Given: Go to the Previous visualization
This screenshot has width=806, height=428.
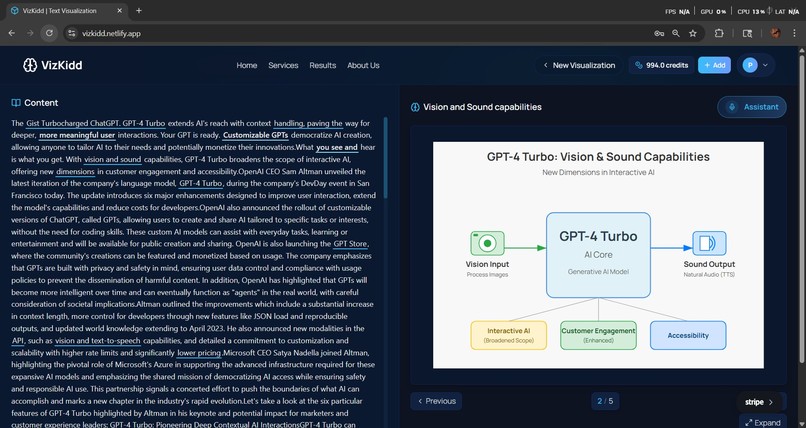Looking at the screenshot, I should [436, 401].
